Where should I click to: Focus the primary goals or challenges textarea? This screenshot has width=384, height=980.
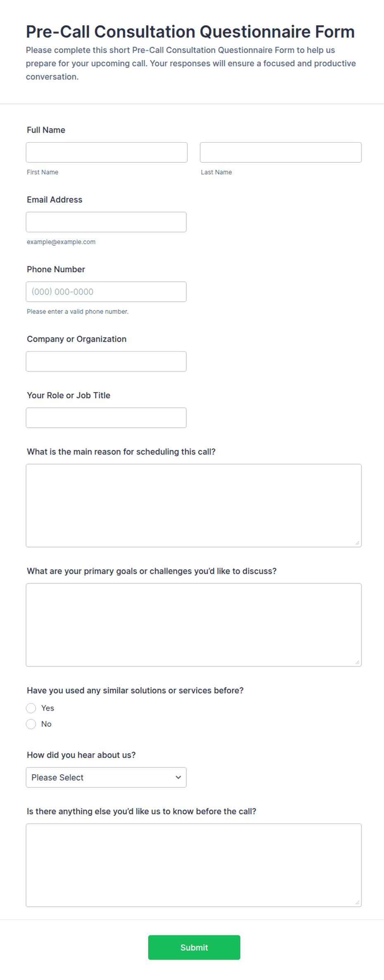tap(194, 625)
